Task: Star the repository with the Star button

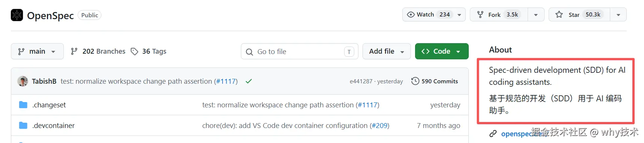Action: (579, 15)
